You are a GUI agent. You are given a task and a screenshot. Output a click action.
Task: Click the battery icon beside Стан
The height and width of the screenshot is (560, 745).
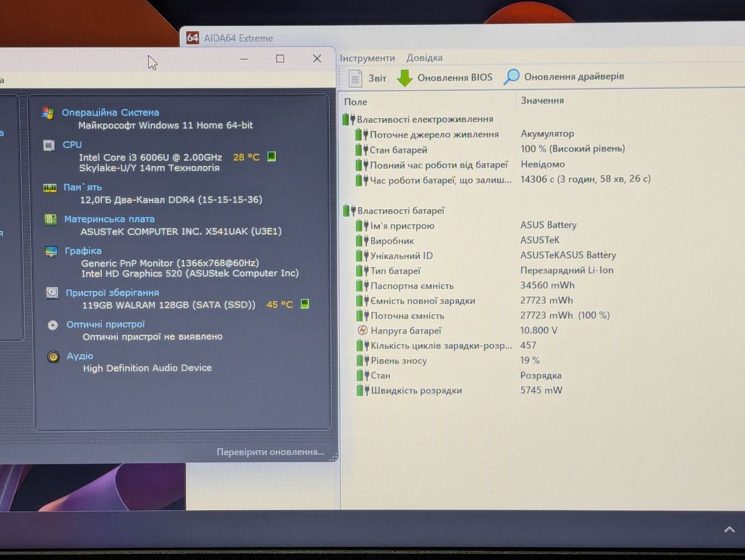point(363,376)
